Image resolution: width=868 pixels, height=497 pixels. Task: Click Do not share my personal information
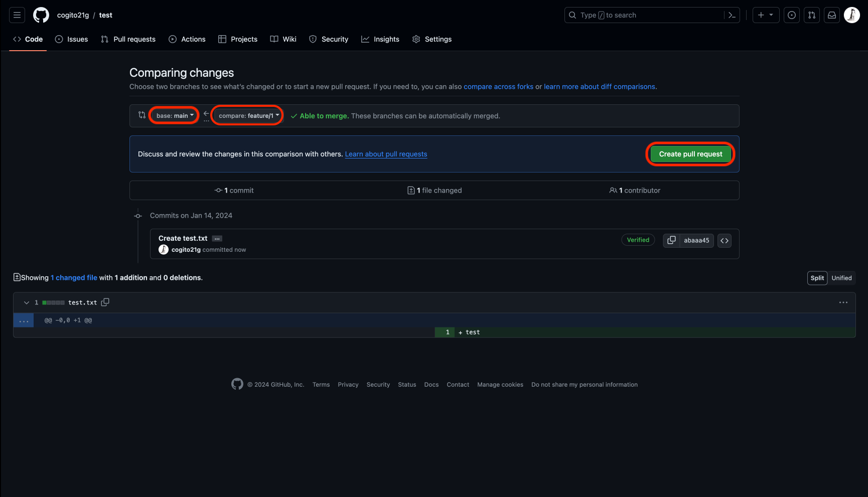(585, 385)
